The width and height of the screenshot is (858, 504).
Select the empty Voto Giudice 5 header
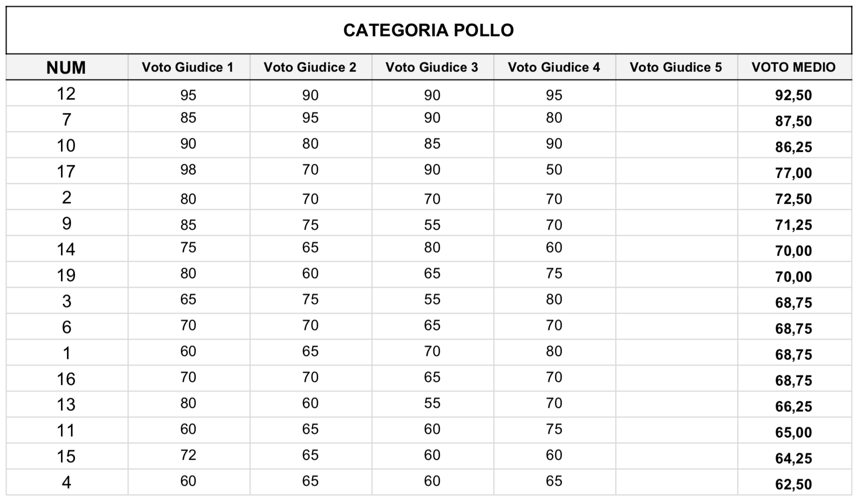pos(676,67)
